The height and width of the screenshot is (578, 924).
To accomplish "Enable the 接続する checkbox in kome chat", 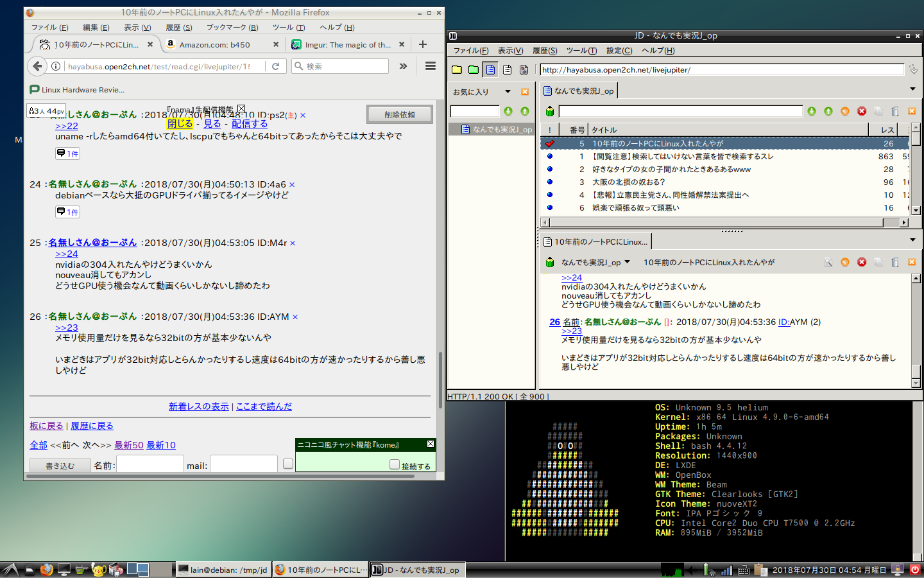I will coord(395,464).
